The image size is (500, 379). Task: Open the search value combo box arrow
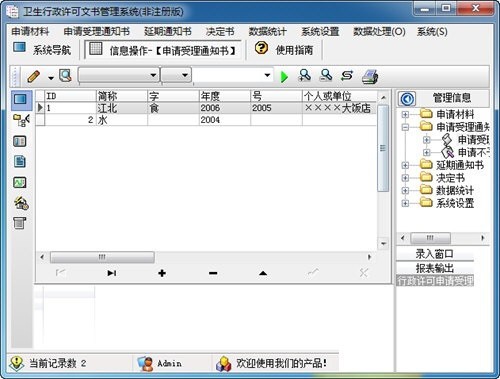point(267,75)
